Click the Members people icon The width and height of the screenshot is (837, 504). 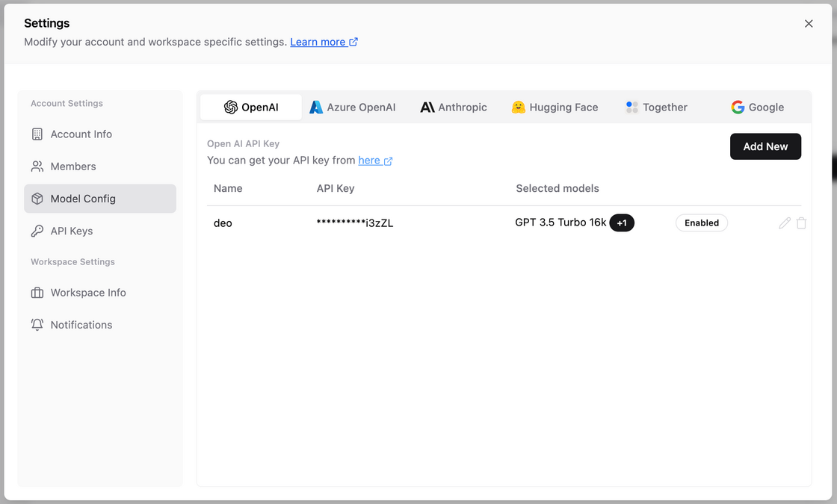point(37,167)
